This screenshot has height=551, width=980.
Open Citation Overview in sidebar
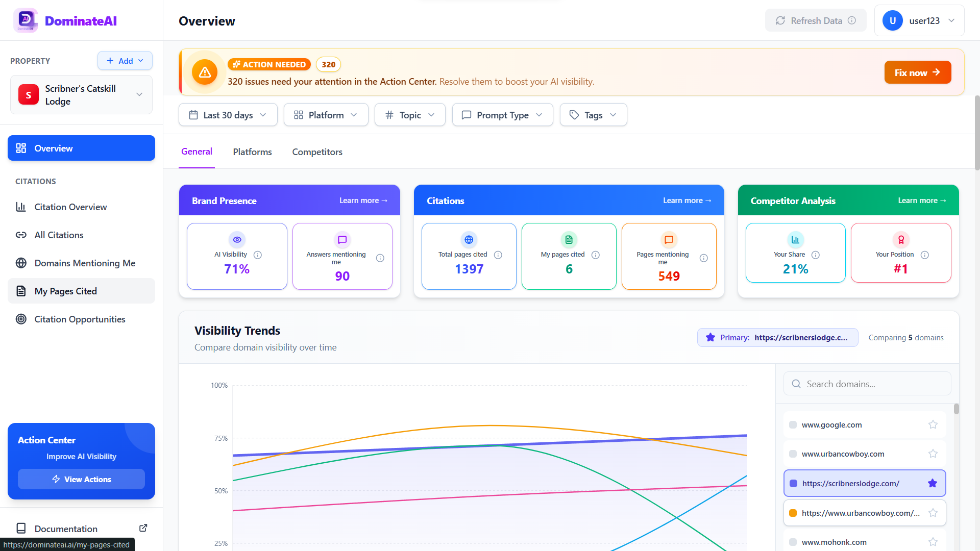click(82, 207)
